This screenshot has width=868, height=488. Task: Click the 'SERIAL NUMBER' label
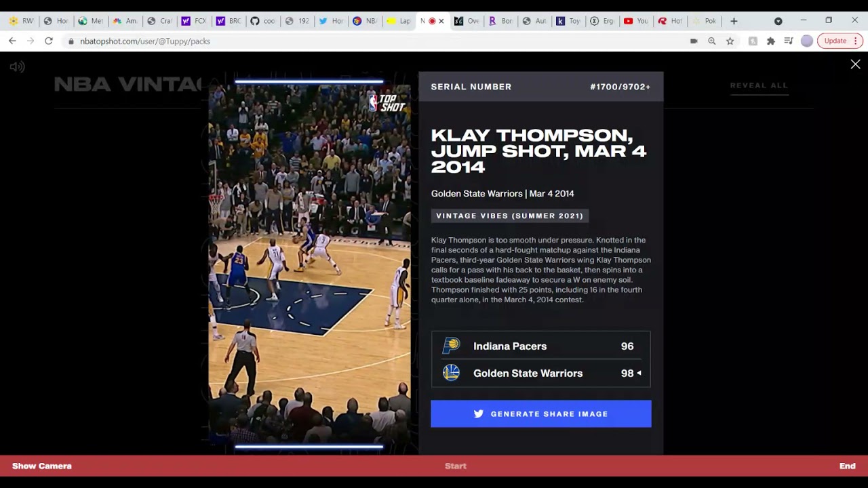tap(471, 87)
